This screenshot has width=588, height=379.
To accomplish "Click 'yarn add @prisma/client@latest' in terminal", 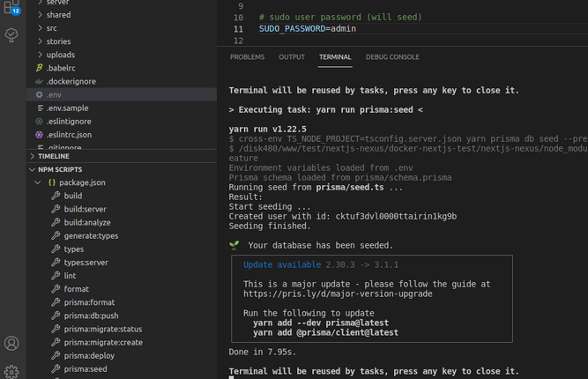I will point(325,332).
